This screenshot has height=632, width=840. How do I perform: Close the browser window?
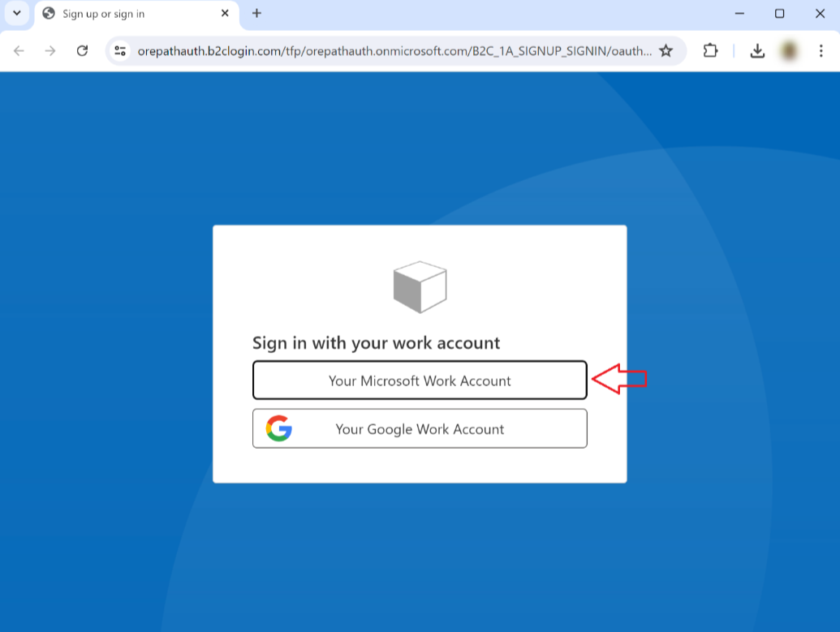tap(819, 14)
